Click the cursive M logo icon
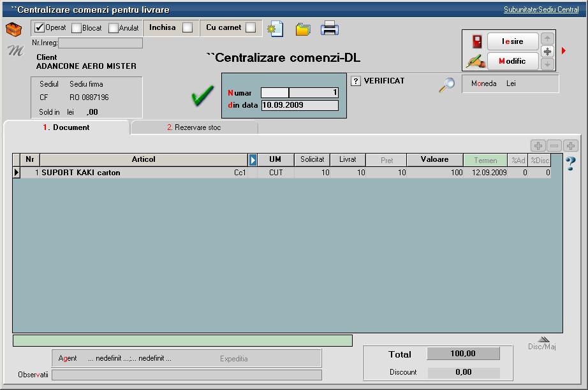Image resolution: width=588 pixels, height=390 pixels. tap(15, 50)
